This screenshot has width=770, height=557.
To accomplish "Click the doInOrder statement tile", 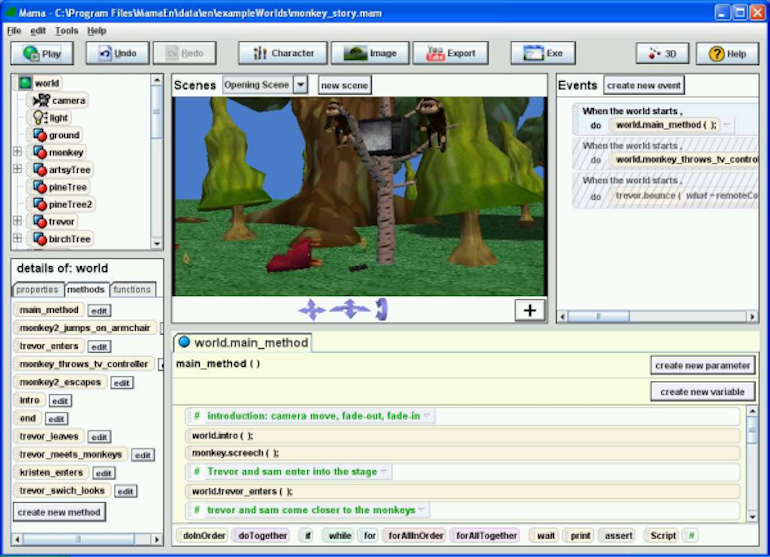I will (204, 535).
